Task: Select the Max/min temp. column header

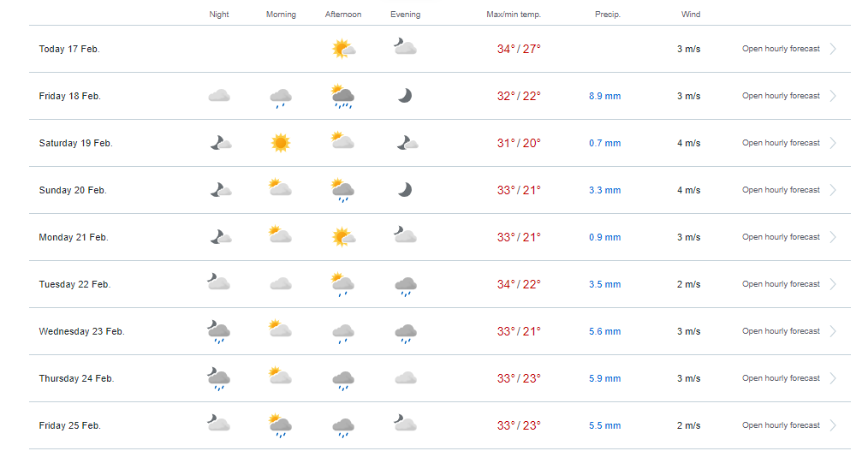Action: coord(514,15)
